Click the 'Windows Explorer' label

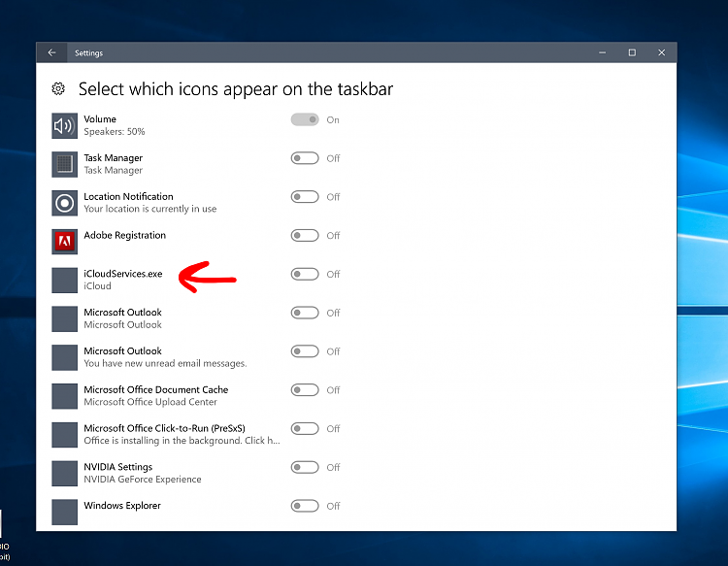(122, 505)
